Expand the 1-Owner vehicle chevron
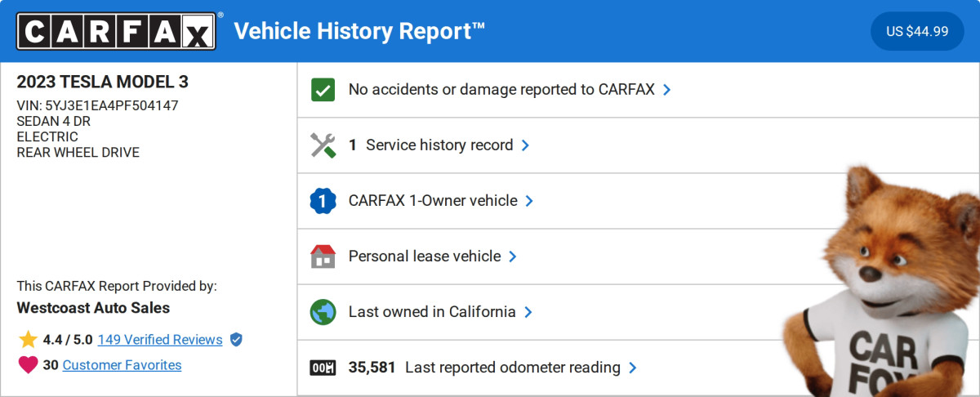The width and height of the screenshot is (980, 397). point(529,201)
